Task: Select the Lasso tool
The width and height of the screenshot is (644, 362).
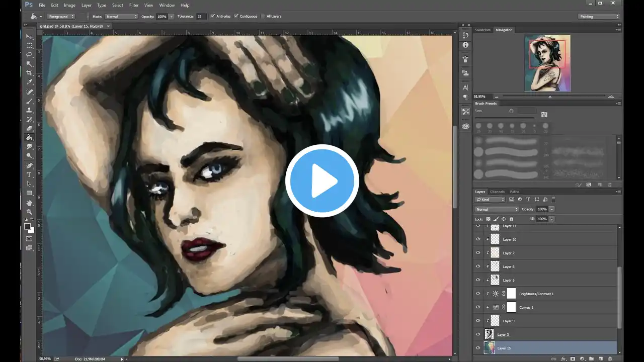Action: [29, 54]
